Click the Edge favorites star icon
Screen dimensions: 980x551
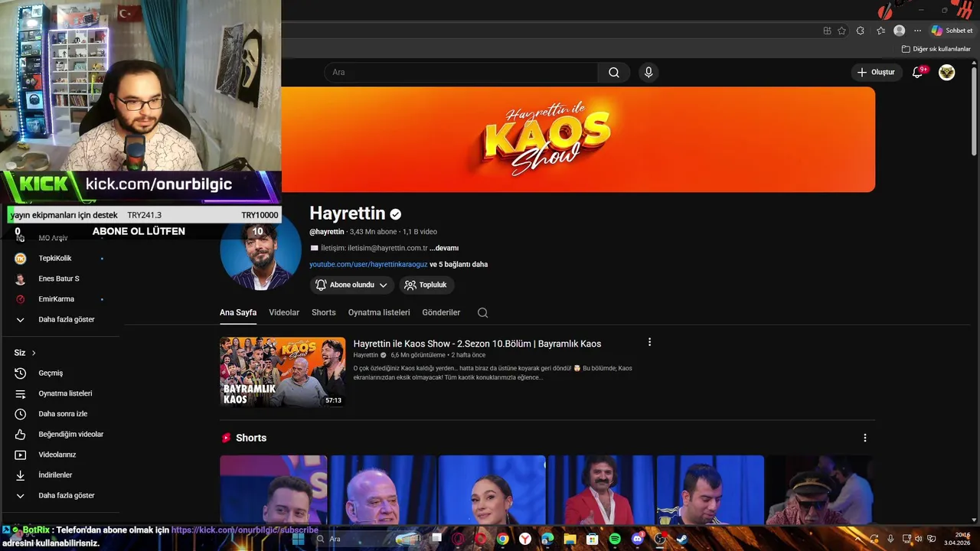[841, 31]
